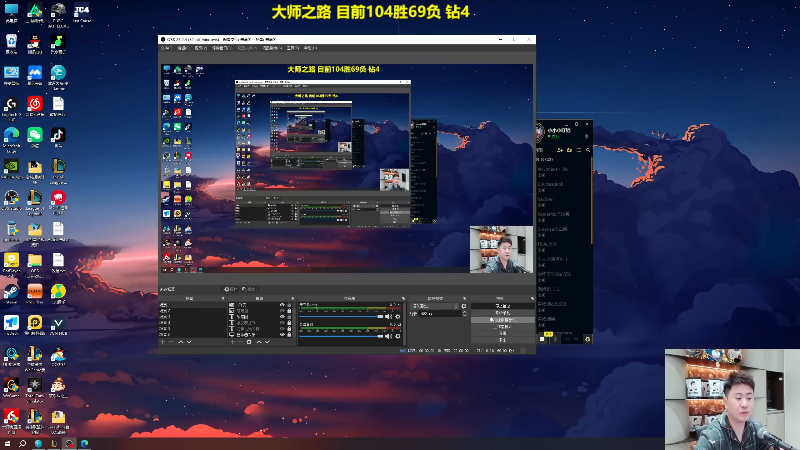Open scene transition gear settings
800x450 pixels.
point(464,306)
